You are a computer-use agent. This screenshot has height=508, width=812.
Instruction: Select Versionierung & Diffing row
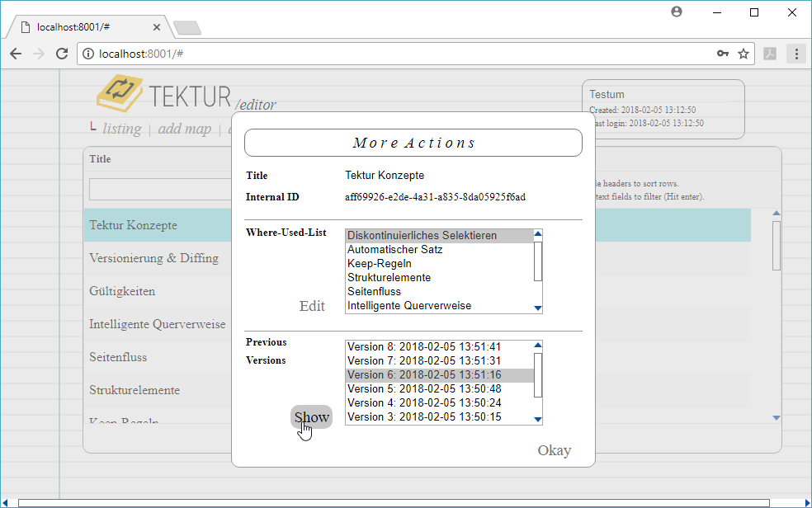pos(153,258)
